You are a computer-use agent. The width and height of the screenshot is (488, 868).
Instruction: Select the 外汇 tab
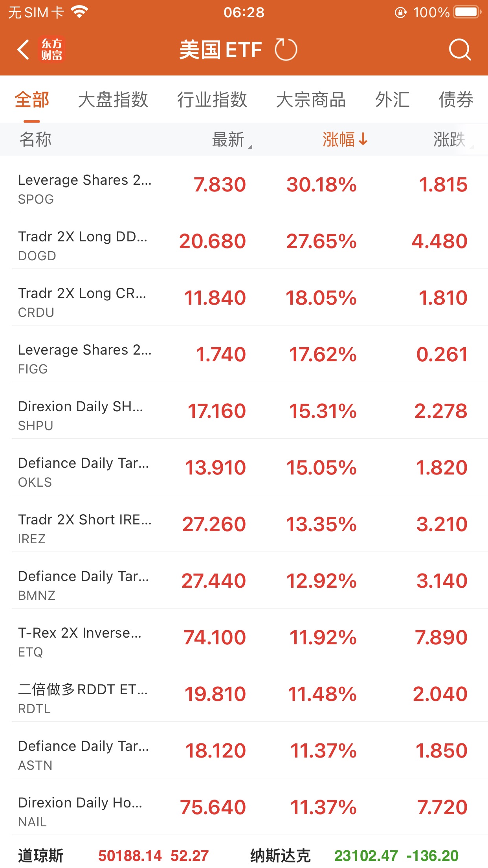(x=392, y=100)
